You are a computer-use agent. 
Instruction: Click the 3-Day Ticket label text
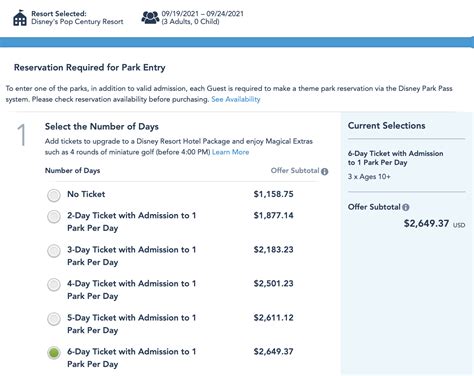point(132,256)
